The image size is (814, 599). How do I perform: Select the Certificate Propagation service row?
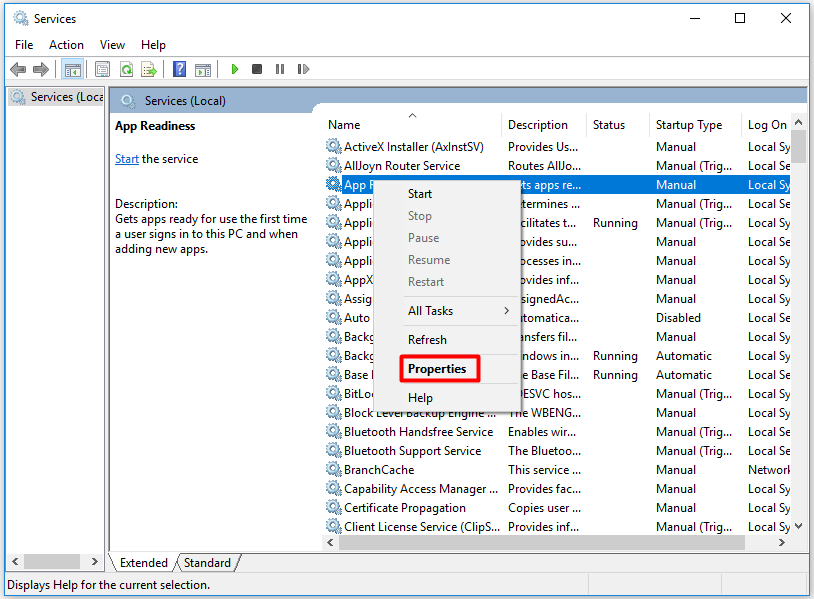click(558, 507)
